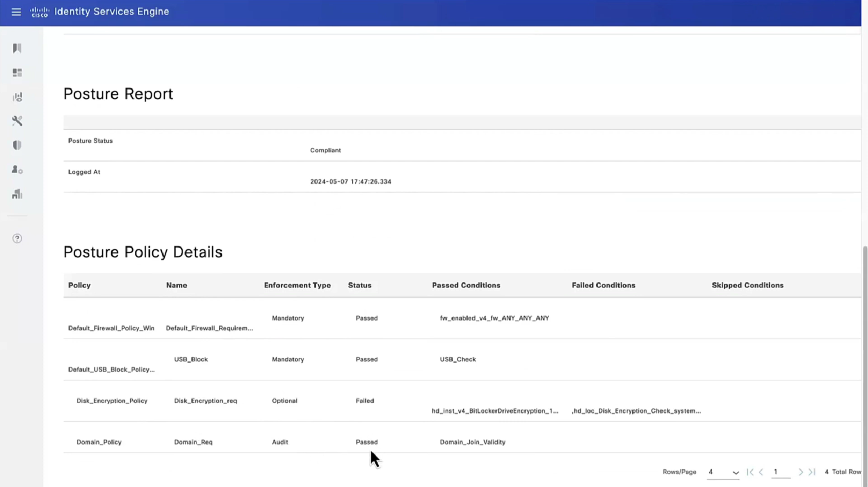Open the hamburger navigation menu
The image size is (868, 487).
click(x=16, y=12)
